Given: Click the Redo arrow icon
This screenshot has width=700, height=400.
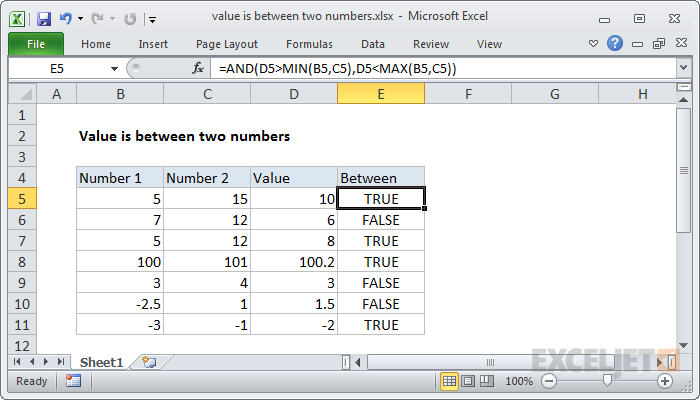Looking at the screenshot, I should 97,18.
